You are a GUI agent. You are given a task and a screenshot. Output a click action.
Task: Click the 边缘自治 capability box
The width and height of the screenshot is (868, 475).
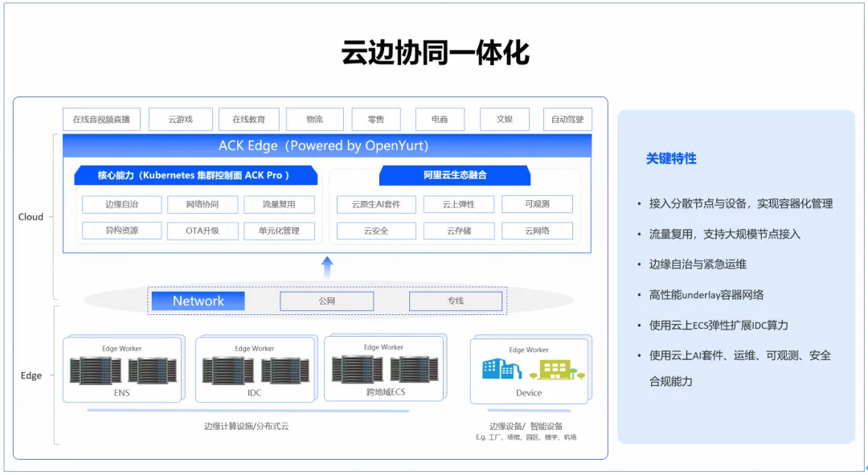point(121,204)
